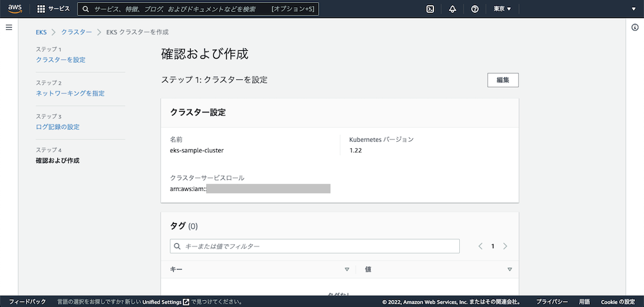Open the CloudShell terminal icon
644x307 pixels.
[x=430, y=9]
